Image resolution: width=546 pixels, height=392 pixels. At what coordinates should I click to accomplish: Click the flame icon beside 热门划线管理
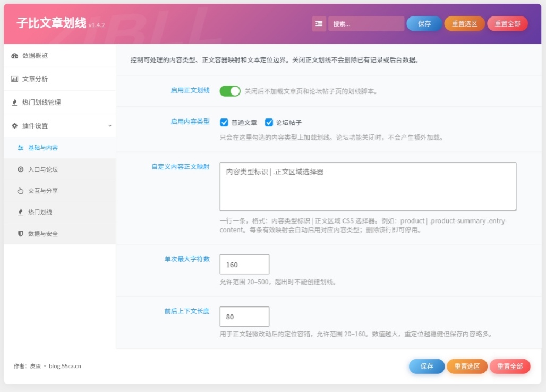tap(15, 103)
